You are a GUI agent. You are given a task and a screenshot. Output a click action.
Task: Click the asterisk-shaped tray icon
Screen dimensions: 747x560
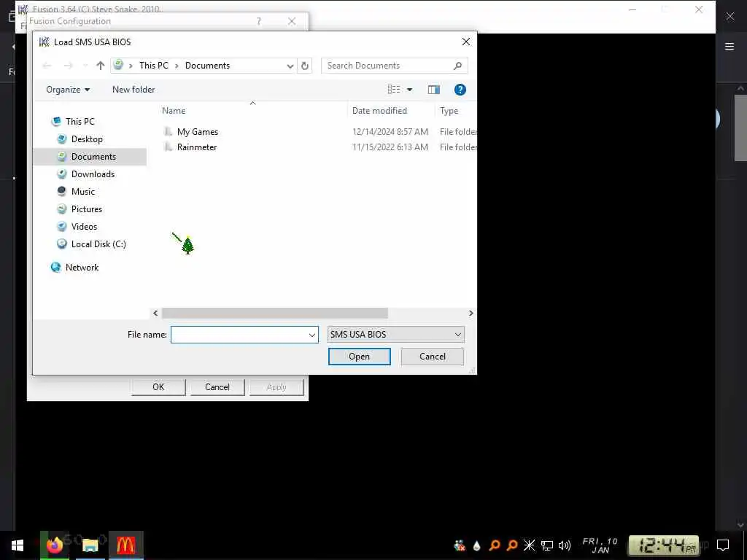(x=530, y=545)
